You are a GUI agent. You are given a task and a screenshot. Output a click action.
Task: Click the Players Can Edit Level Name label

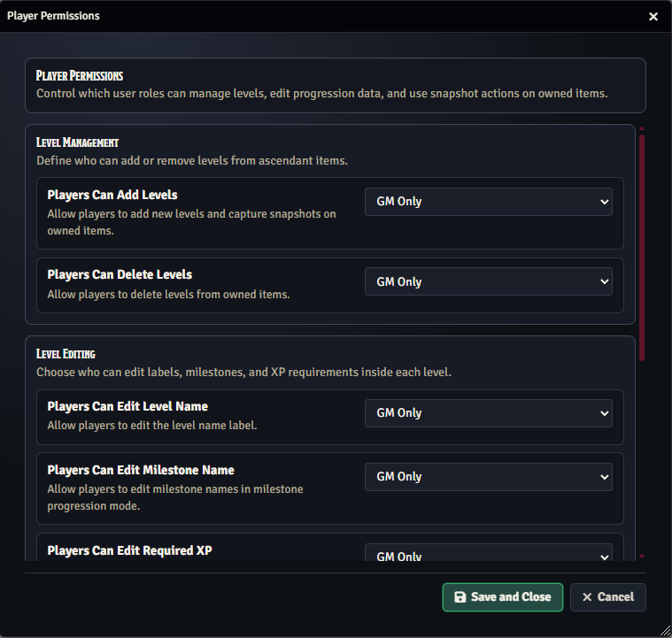point(127,407)
